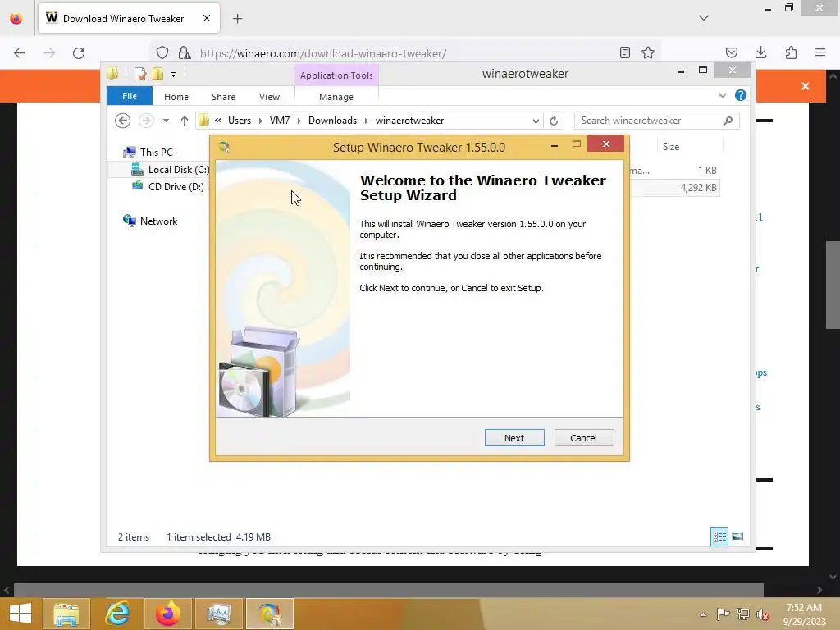The width and height of the screenshot is (840, 630).
Task: Select the 4,292 KB file row
Action: tap(674, 188)
